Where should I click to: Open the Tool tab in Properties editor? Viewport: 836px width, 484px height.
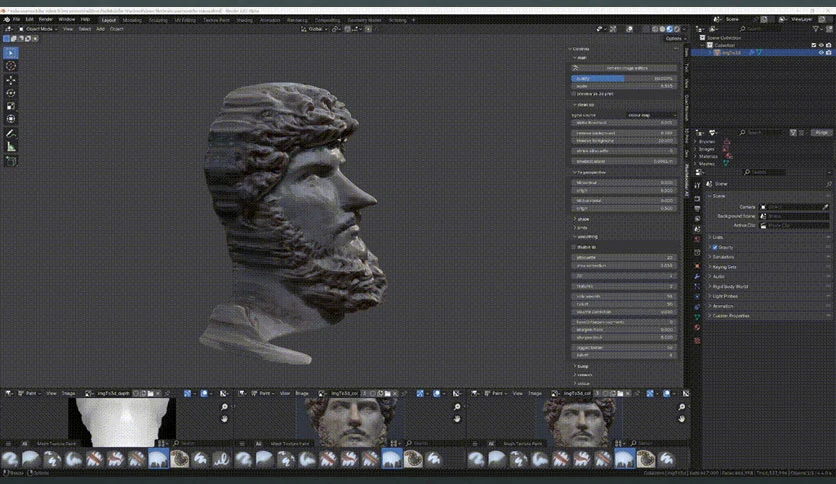coord(697,185)
